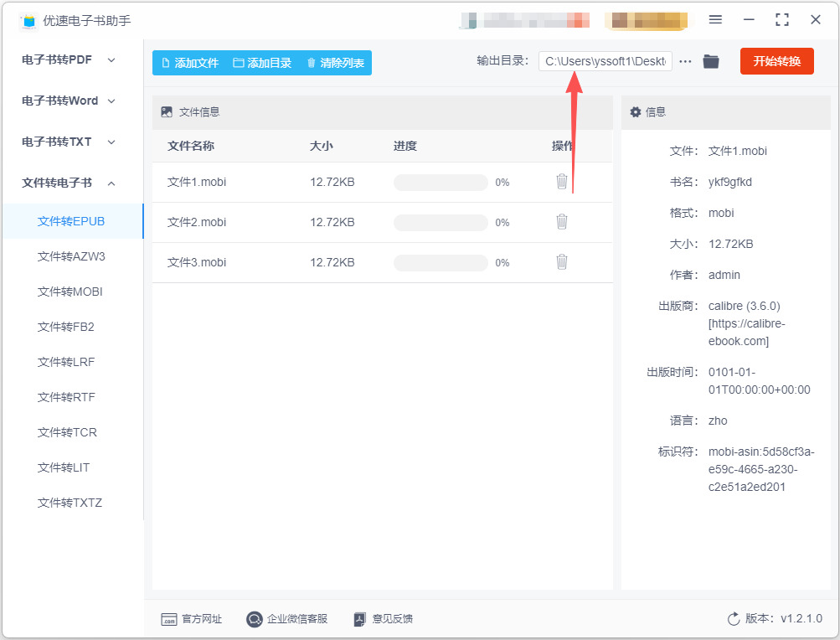Expand the 电子书转Word chevron

point(111,101)
